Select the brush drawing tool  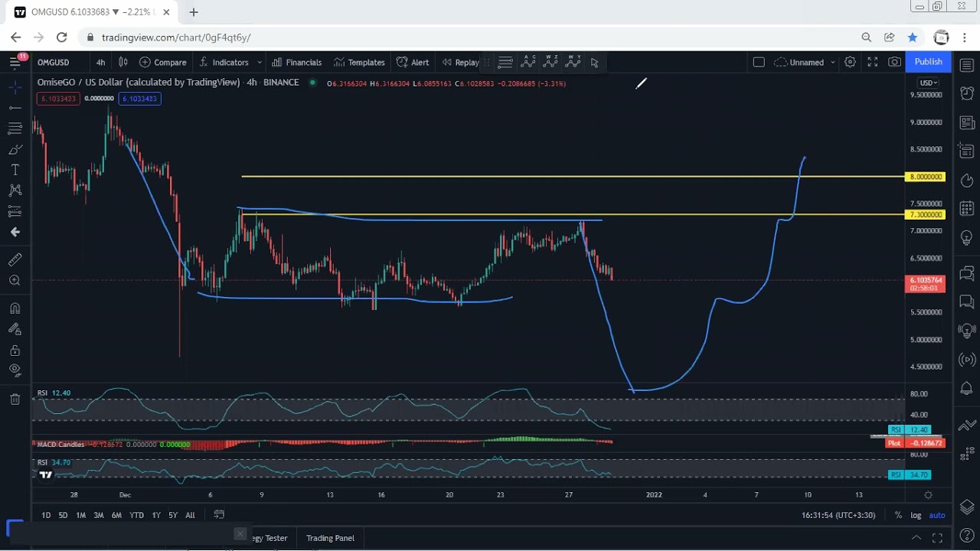pos(15,149)
